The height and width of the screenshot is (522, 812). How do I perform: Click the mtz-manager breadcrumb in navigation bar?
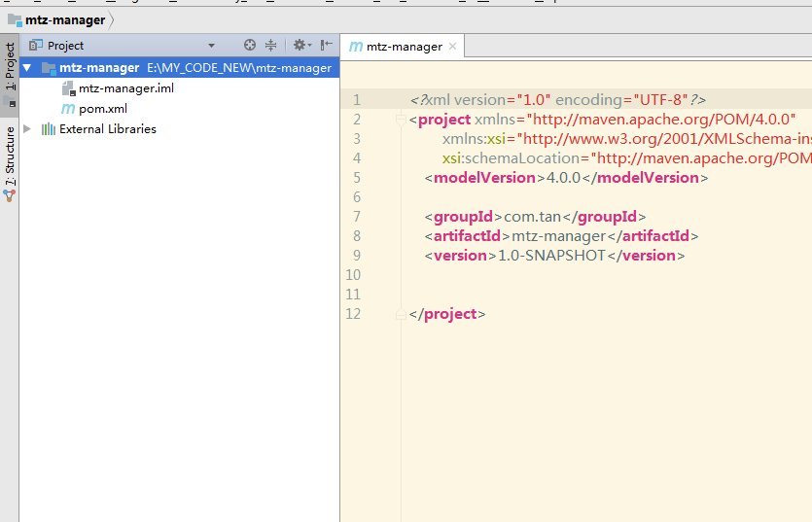(64, 19)
